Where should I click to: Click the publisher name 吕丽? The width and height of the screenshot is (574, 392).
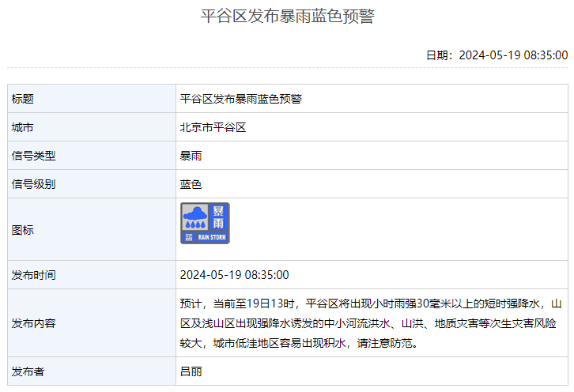click(191, 371)
